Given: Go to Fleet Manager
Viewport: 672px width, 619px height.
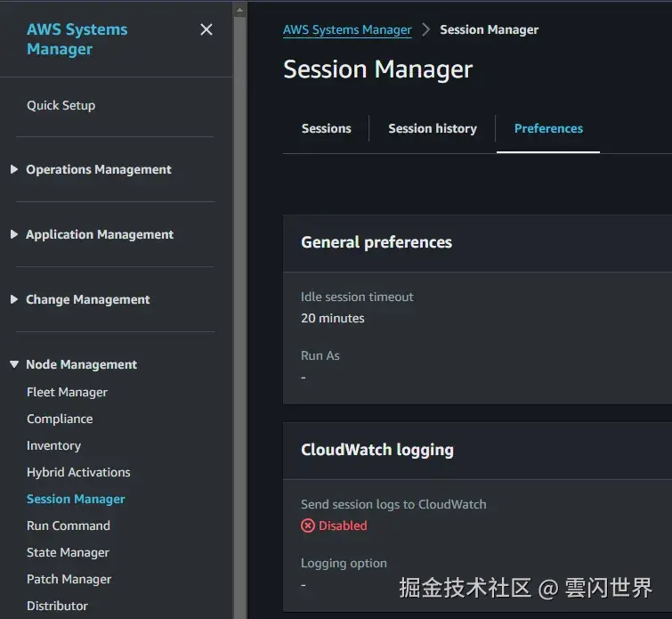Looking at the screenshot, I should click(x=67, y=392).
